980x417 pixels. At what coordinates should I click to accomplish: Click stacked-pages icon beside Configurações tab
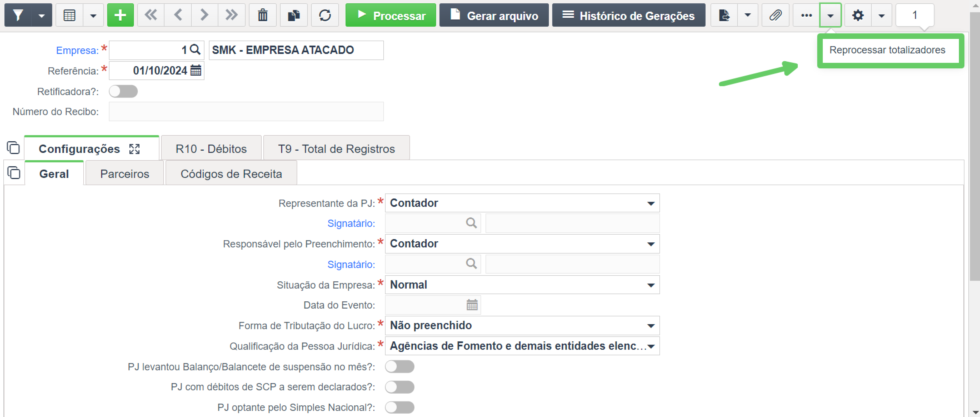tap(13, 148)
